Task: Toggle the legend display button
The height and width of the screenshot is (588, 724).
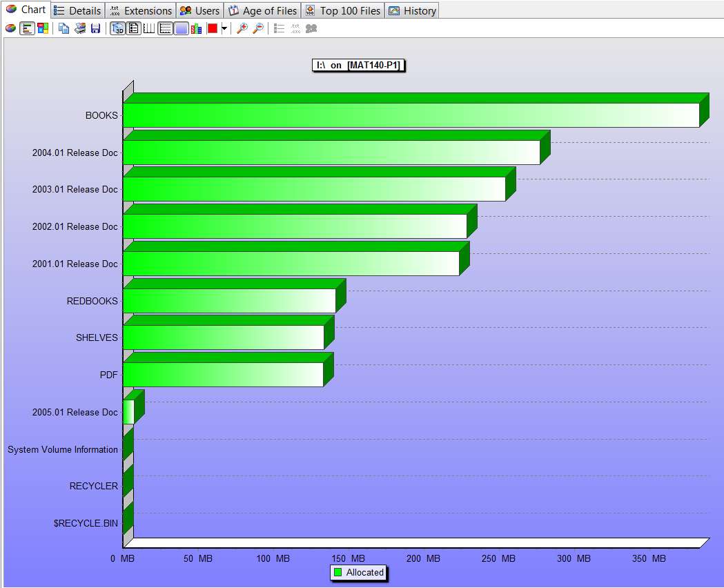Action: [133, 28]
